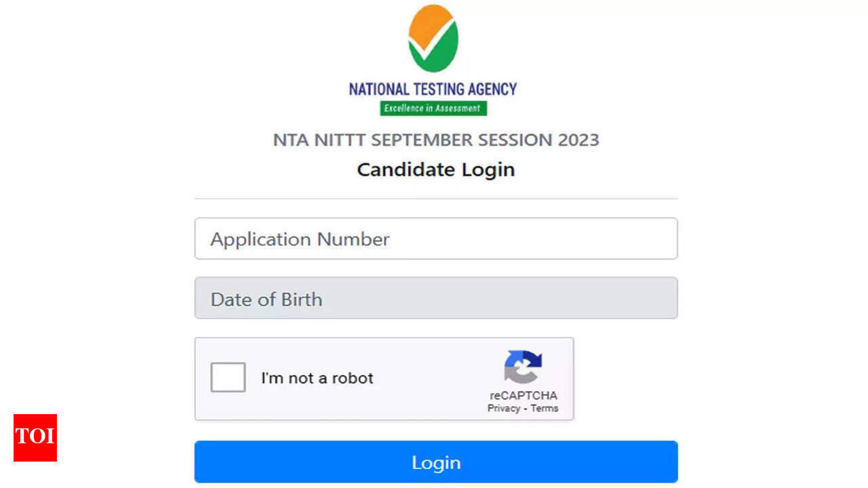Open the reCAPTCHA Terms link
This screenshot has width=868, height=488.
tap(545, 408)
